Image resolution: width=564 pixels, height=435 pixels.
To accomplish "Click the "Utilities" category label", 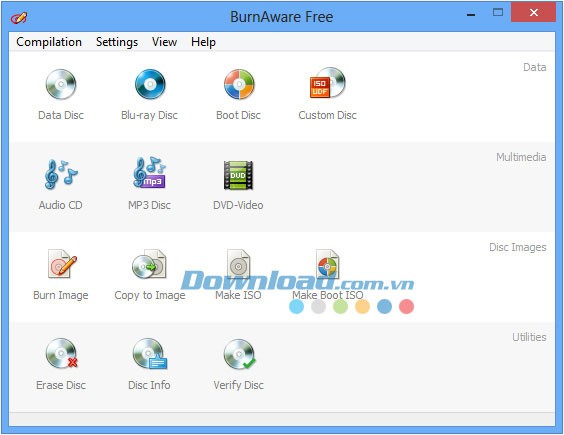I will (x=529, y=337).
